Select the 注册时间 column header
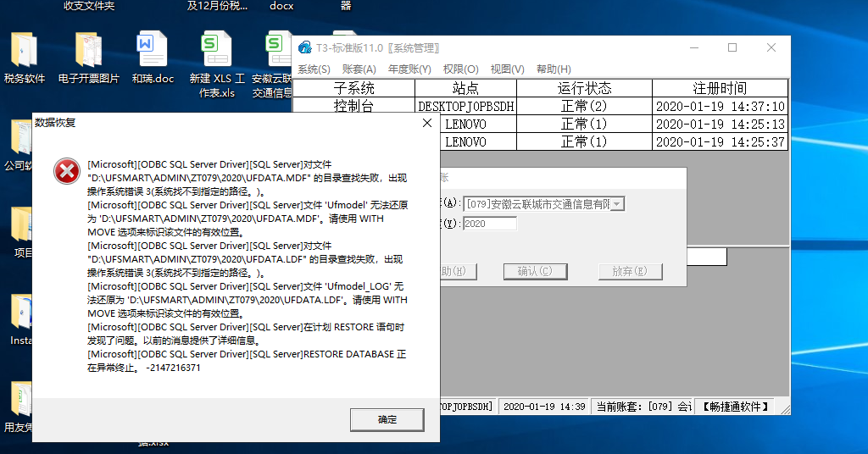The width and height of the screenshot is (868, 454). [x=720, y=88]
